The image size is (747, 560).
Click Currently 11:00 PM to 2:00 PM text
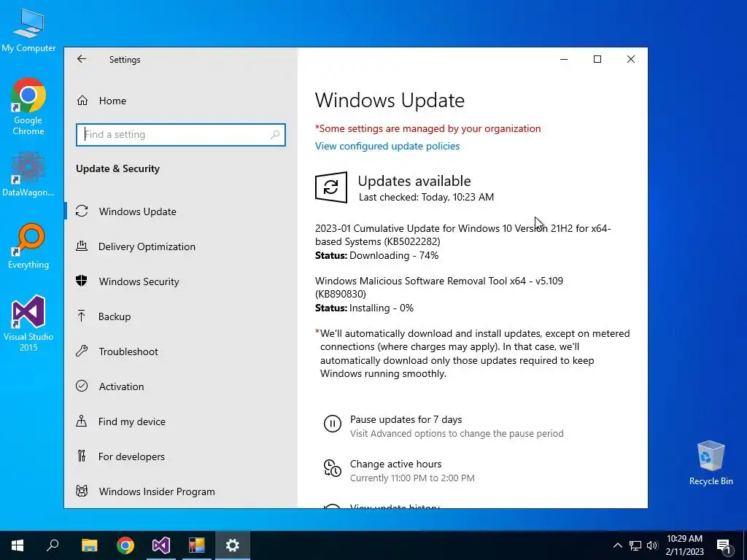(413, 478)
